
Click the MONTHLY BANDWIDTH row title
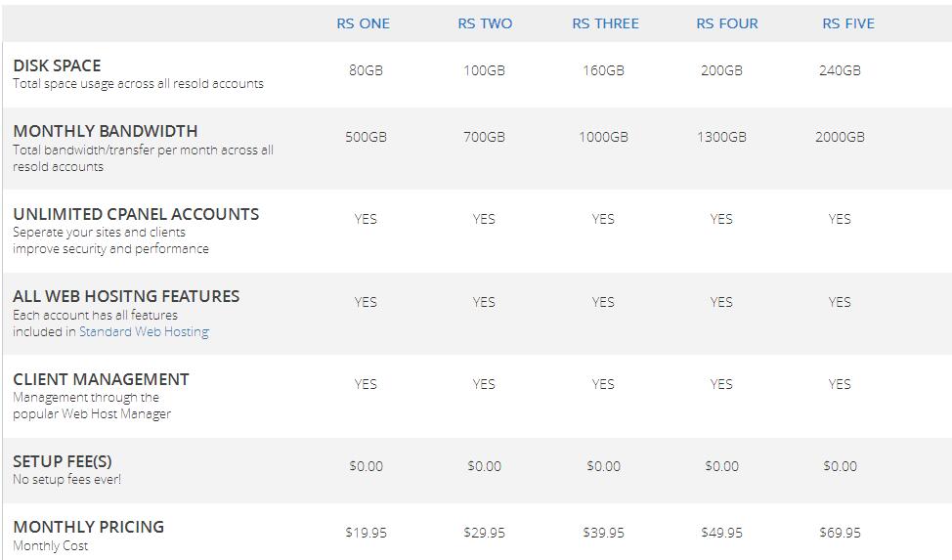click(105, 131)
